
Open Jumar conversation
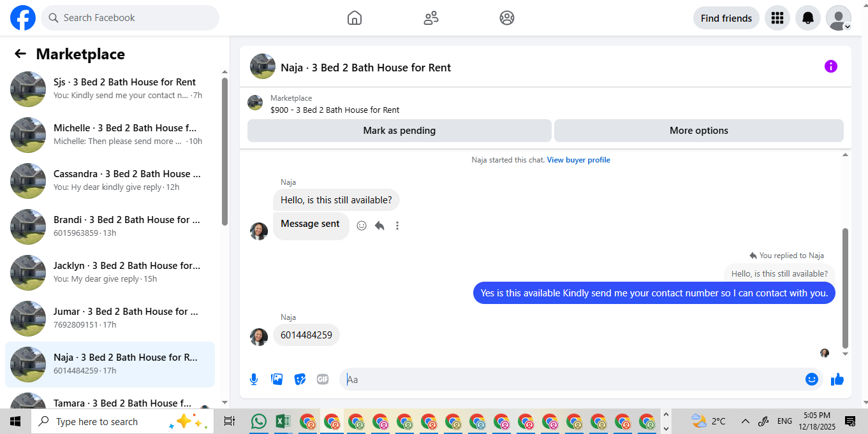point(110,318)
